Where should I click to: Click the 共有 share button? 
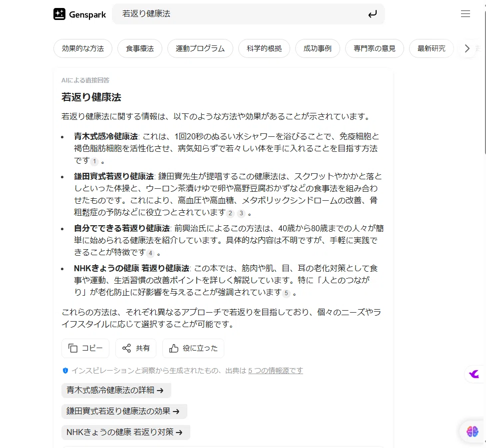click(x=136, y=348)
